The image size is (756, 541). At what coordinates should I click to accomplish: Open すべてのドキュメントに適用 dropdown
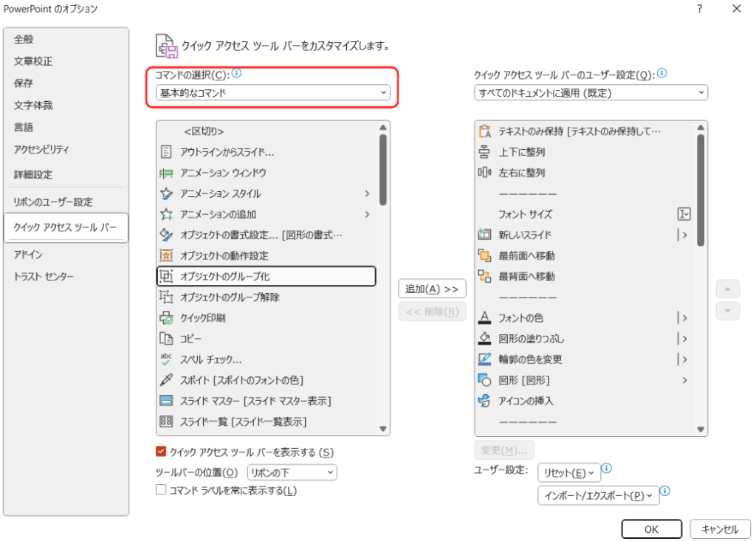pos(591,92)
